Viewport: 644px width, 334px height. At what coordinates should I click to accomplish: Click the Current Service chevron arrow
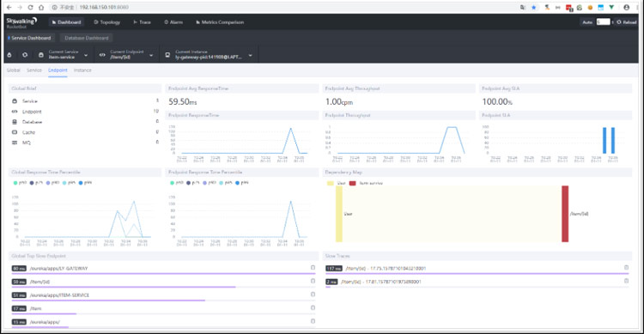click(x=86, y=55)
